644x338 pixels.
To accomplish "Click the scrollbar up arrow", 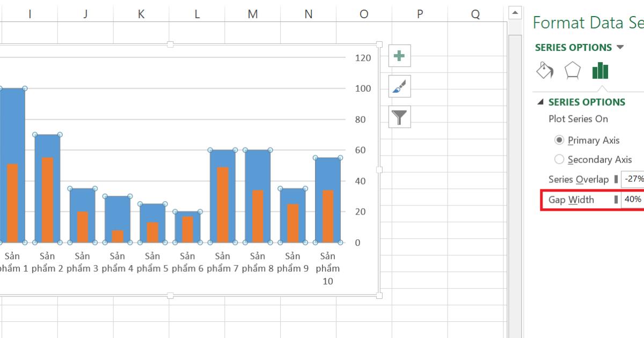I will point(514,12).
